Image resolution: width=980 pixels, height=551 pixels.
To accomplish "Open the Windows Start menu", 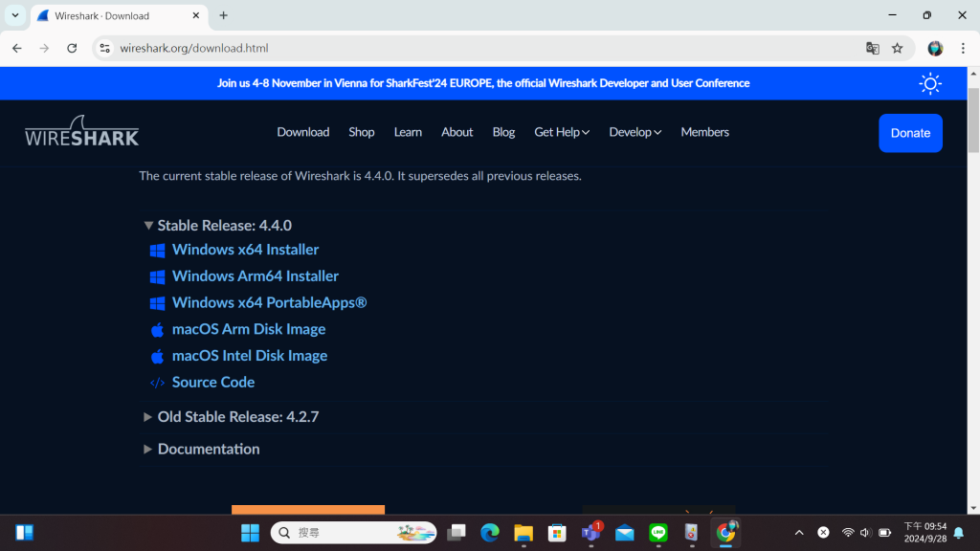I will 250,533.
